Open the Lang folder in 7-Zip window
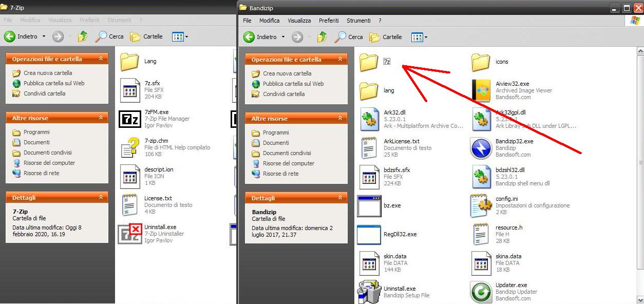644x304 pixels. point(129,61)
